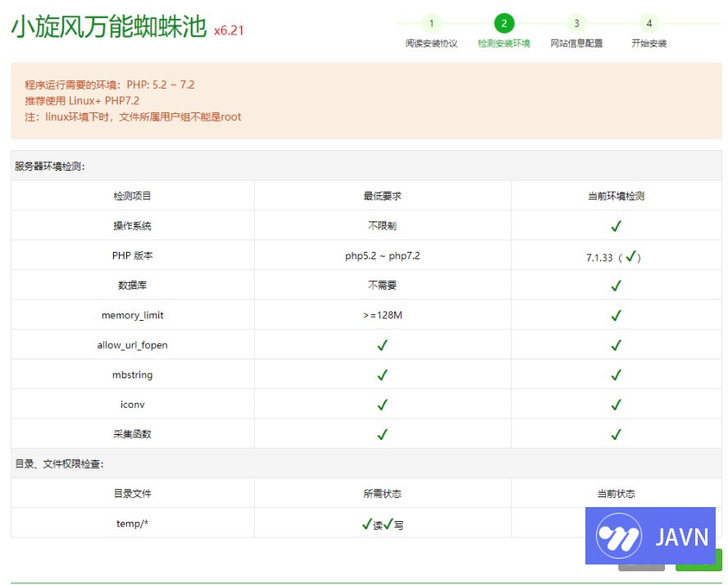Select the 网站信息配置 step label
The width and height of the screenshot is (728, 585).
(576, 43)
